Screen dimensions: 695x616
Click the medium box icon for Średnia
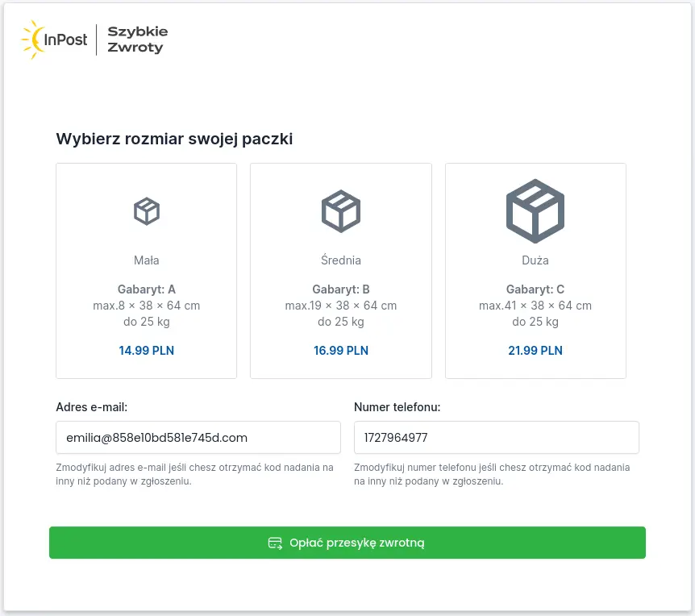click(x=341, y=211)
